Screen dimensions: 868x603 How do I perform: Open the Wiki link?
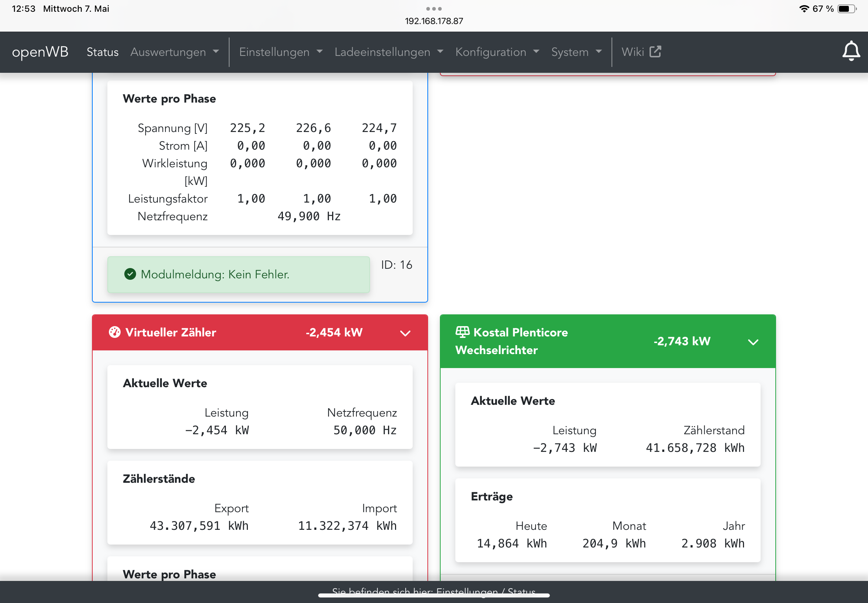(633, 52)
